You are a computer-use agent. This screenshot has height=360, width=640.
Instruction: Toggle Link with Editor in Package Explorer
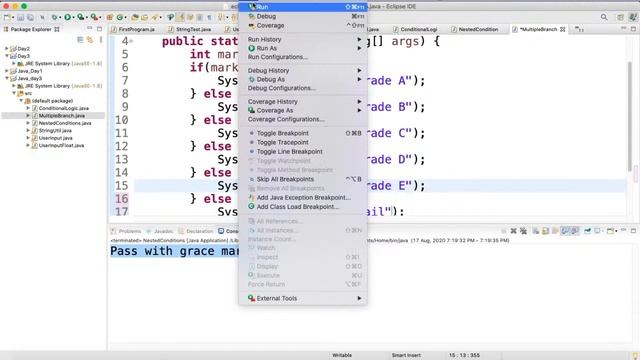pyautogui.click(x=90, y=40)
